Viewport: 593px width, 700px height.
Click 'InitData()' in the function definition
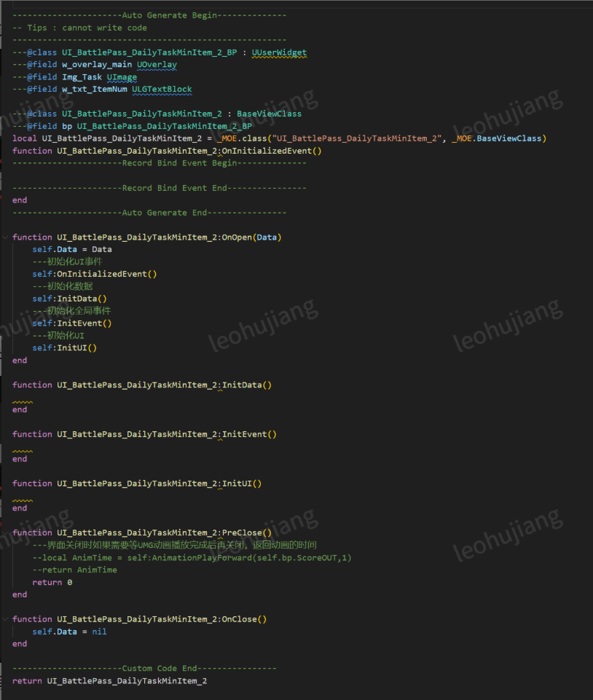pyautogui.click(x=246, y=385)
